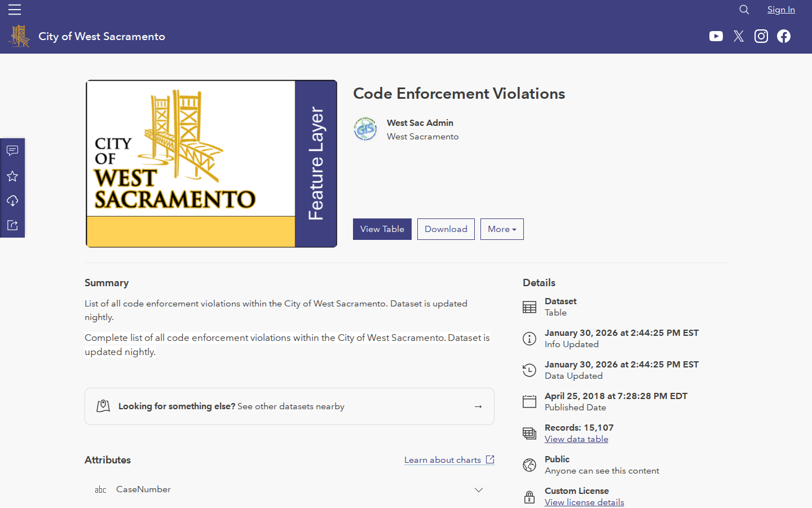Favorite the dataset with the star icon
The height and width of the screenshot is (508, 812).
coord(12,176)
